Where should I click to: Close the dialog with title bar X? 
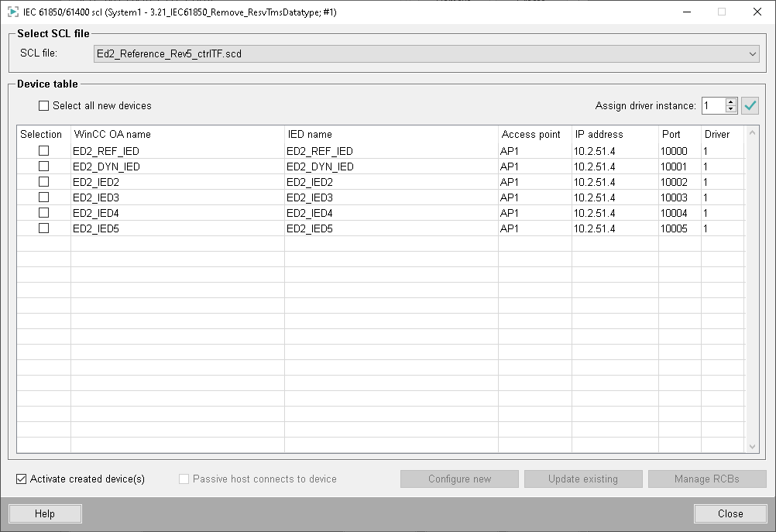point(757,12)
